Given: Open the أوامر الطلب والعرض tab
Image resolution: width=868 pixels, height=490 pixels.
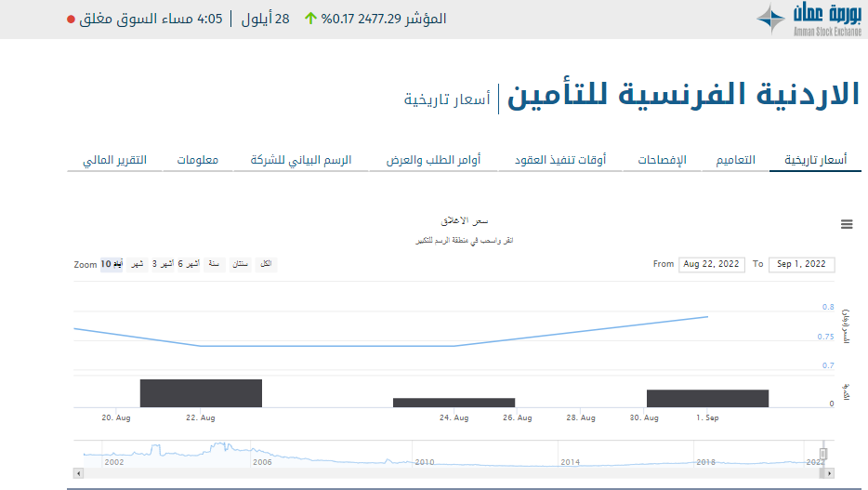Looking at the screenshot, I should pyautogui.click(x=433, y=160).
